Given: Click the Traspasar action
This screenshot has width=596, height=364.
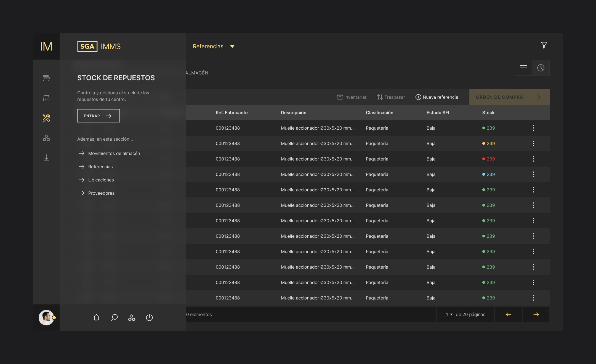Looking at the screenshot, I should 391,97.
